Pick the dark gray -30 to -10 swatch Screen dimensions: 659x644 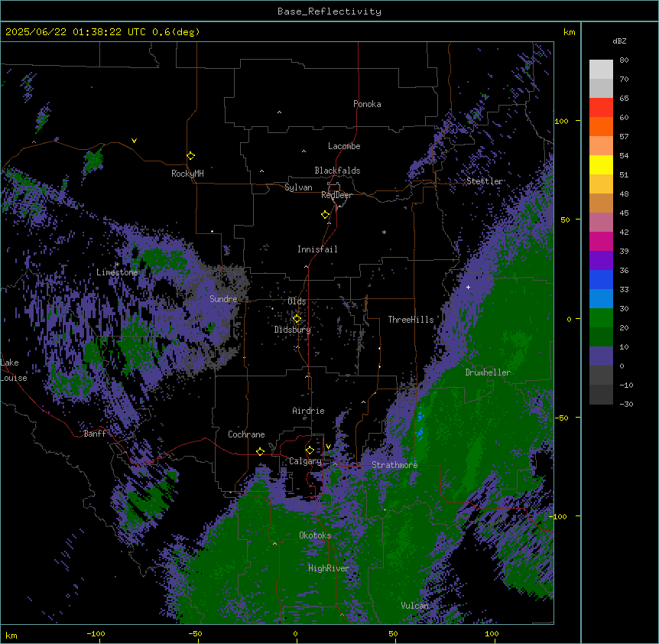pos(601,395)
